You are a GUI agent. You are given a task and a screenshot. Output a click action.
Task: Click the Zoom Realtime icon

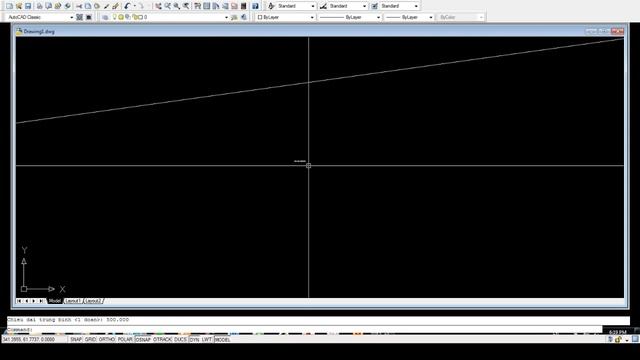(167, 6)
